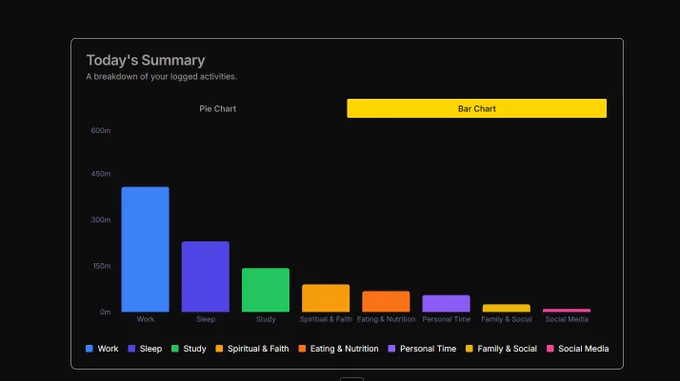
Task: Click the 'Eating & Nutrition' x-axis label
Action: (386, 319)
